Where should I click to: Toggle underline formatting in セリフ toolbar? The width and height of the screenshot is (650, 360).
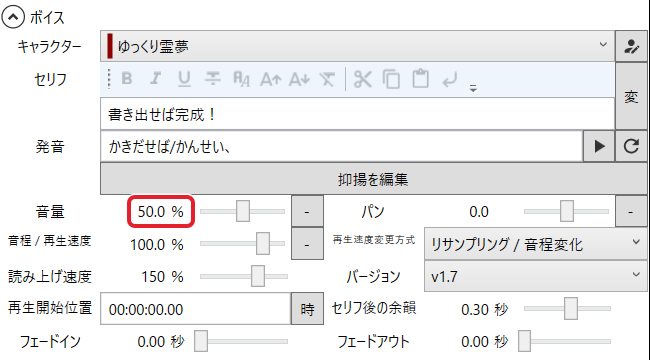[x=184, y=78]
